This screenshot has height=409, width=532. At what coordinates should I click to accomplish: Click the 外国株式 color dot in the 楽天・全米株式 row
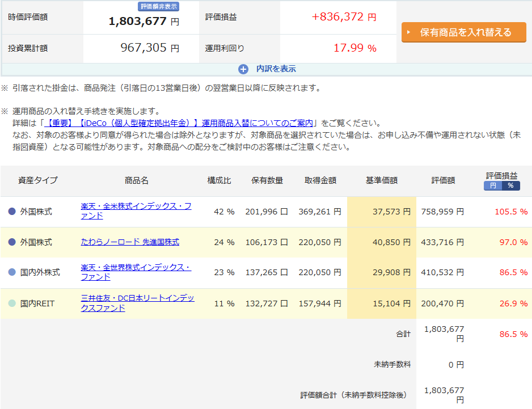(x=12, y=212)
